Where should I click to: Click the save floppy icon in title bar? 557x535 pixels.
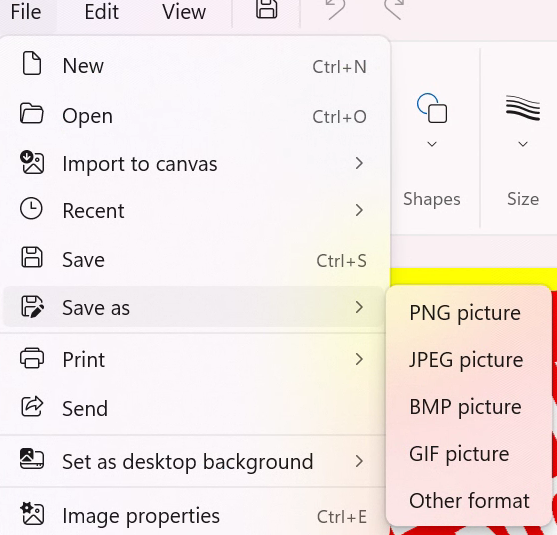point(266,9)
